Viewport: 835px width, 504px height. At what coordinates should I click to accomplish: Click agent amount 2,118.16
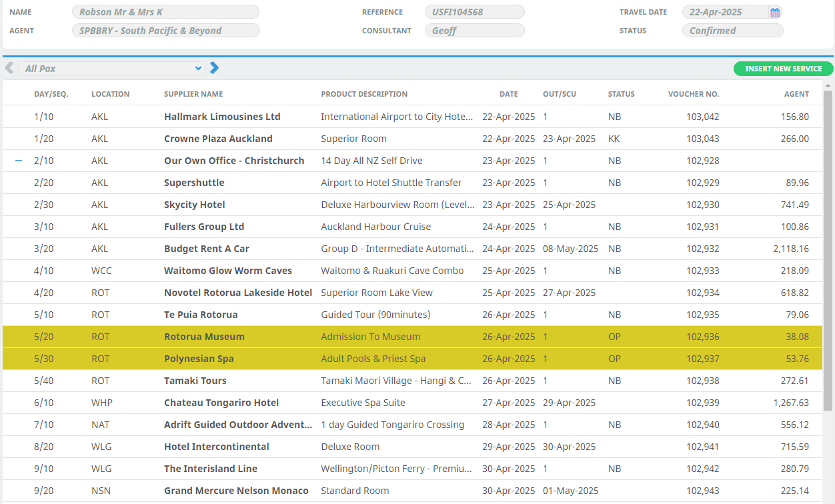coord(791,249)
